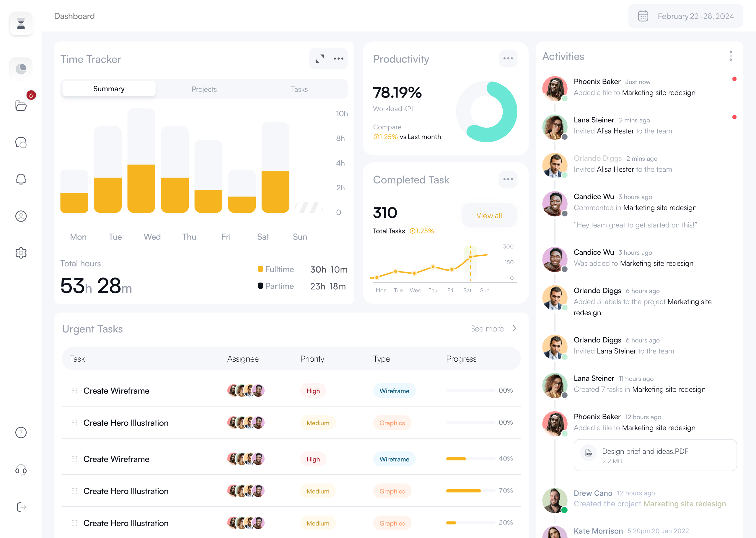Click drag handle of the 40% Create Wireframe row
The height and width of the screenshot is (538, 756).
point(74,459)
